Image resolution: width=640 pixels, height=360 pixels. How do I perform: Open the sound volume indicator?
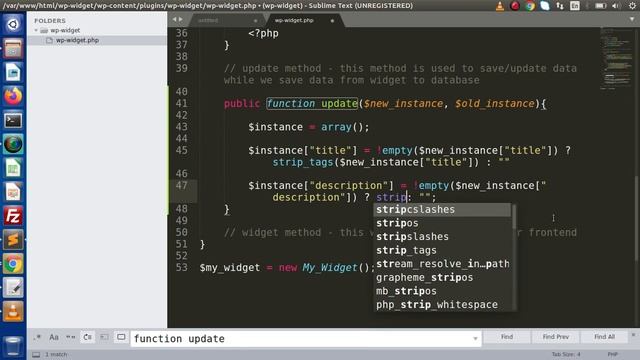pyautogui.click(x=616, y=6)
